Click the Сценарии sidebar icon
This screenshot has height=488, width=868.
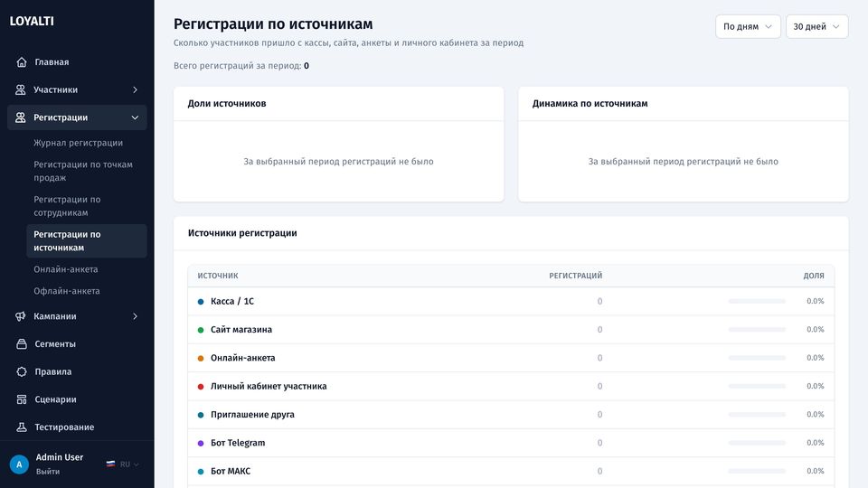click(x=22, y=399)
